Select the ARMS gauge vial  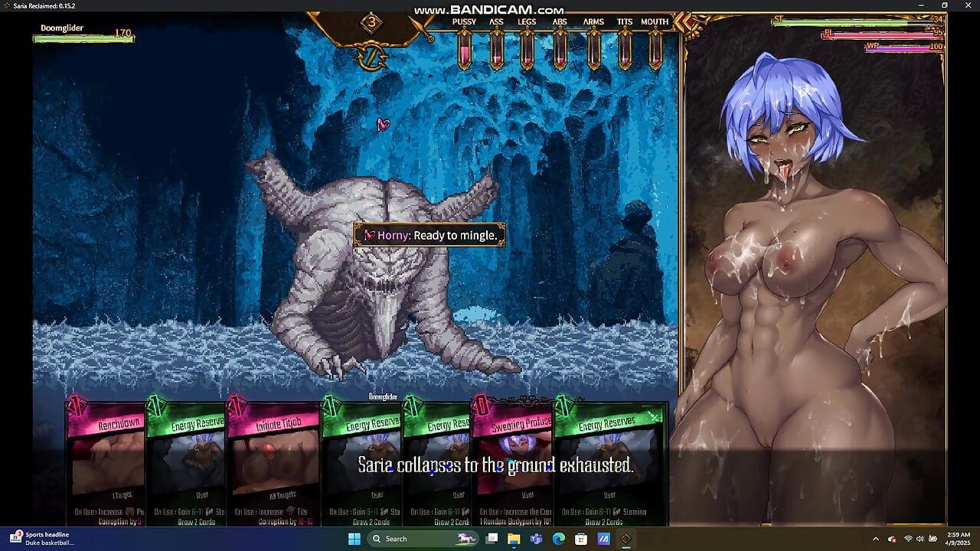click(x=593, y=49)
